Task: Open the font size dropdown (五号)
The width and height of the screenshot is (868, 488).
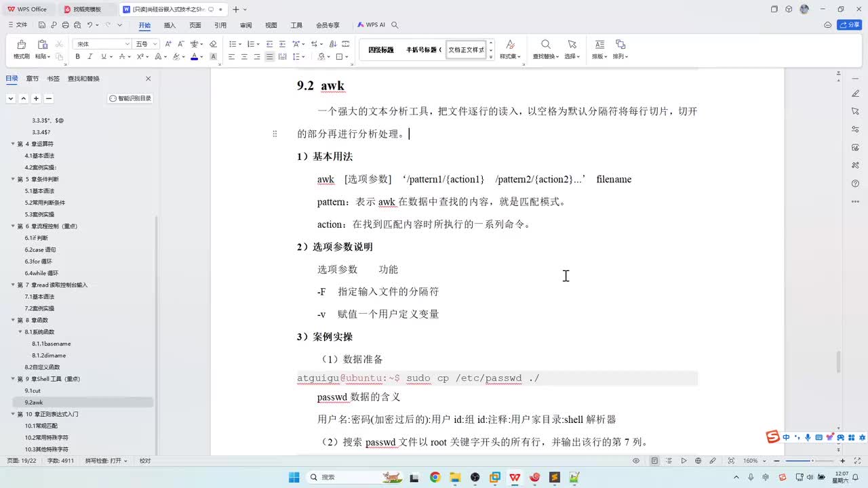Action: pos(155,44)
